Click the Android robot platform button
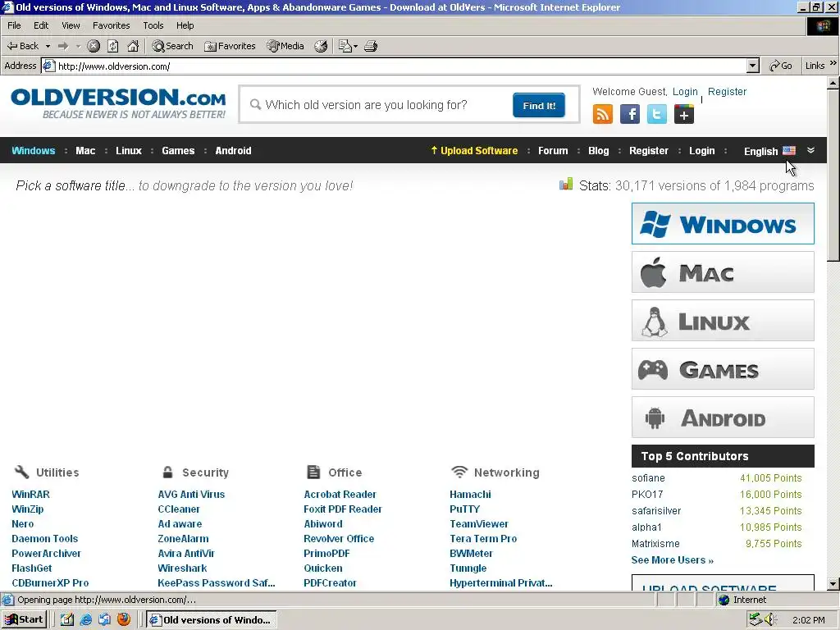The height and width of the screenshot is (630, 840). click(x=723, y=418)
